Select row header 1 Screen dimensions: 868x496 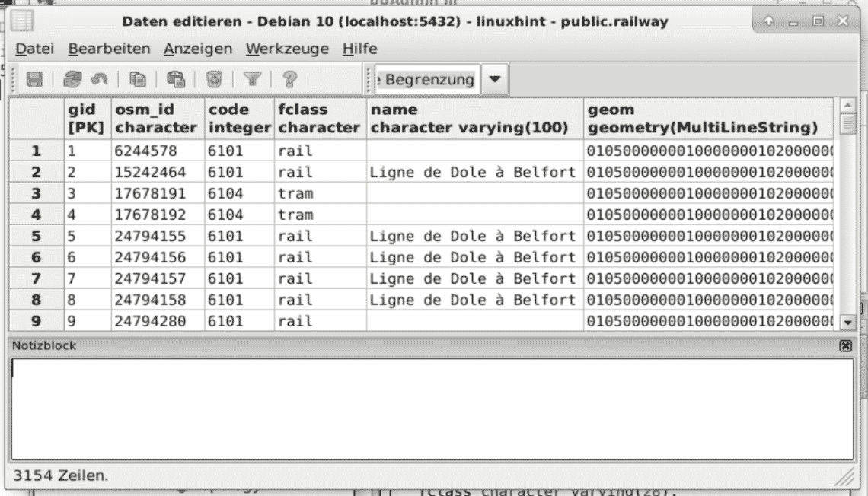36,151
